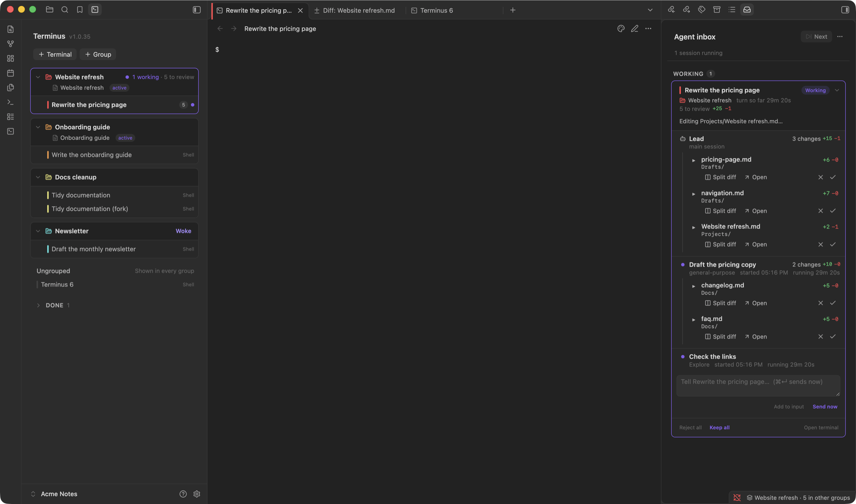The image size is (856, 504).
Task: Open the color palette icon in terminal header
Action: coord(621,29)
